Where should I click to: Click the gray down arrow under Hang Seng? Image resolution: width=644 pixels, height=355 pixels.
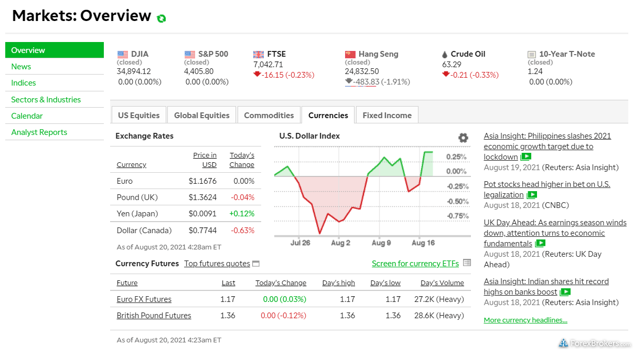coord(349,81)
